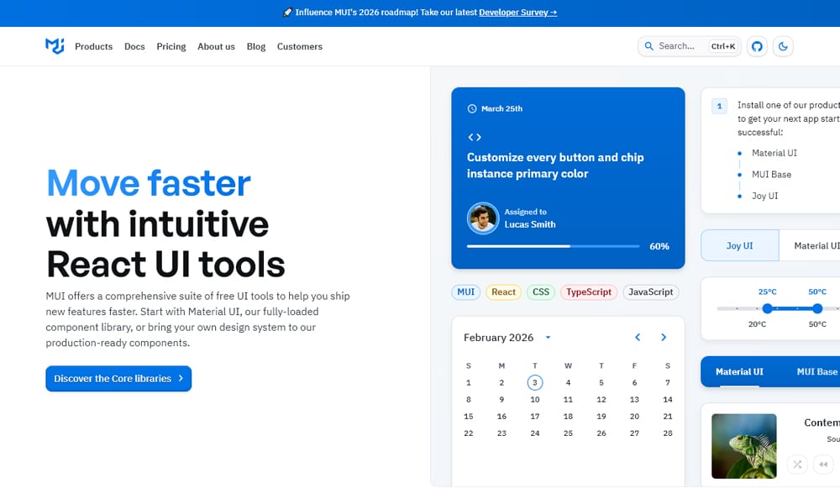
Task: Switch to the Material UI blue tab
Action: coord(739,372)
